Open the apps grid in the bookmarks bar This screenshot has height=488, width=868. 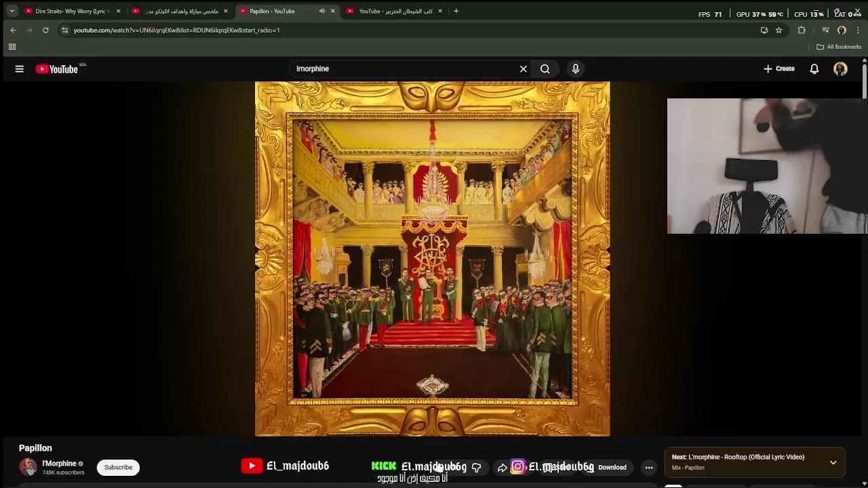click(x=12, y=47)
